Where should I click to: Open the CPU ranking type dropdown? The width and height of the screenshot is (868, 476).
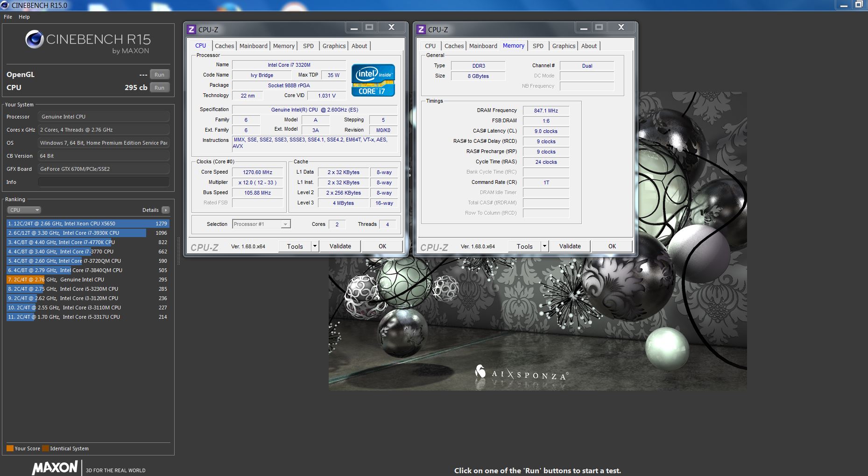click(x=24, y=210)
